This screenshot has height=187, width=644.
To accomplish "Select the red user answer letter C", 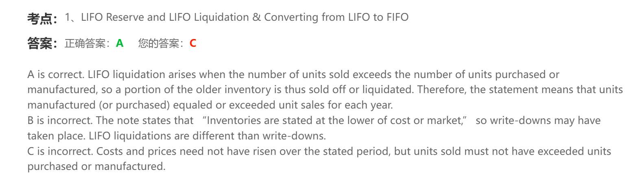I will [193, 43].
